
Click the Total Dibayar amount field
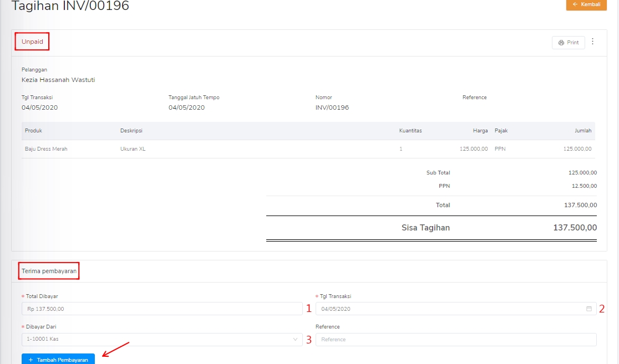(161, 309)
